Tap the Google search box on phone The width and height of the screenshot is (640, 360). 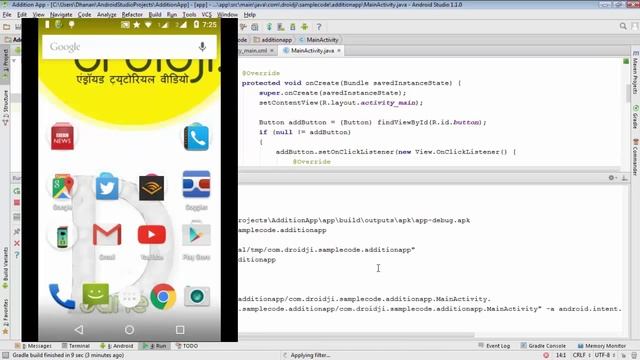pyautogui.click(x=129, y=47)
